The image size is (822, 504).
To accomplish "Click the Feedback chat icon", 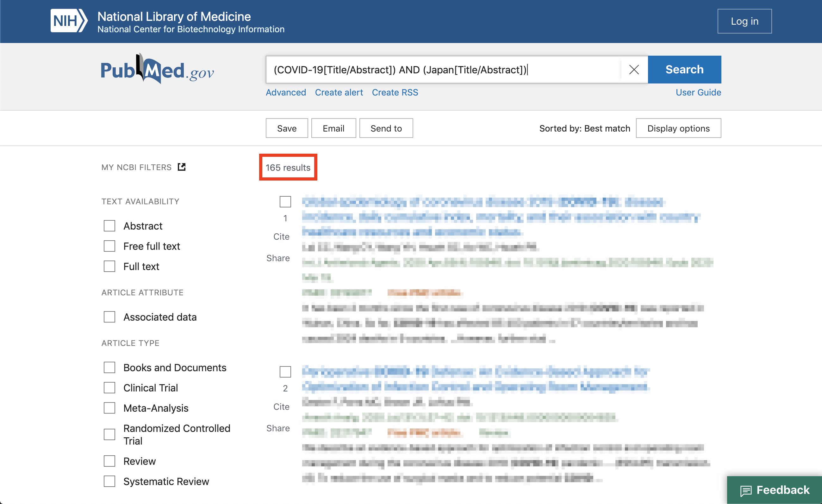I will 746,490.
